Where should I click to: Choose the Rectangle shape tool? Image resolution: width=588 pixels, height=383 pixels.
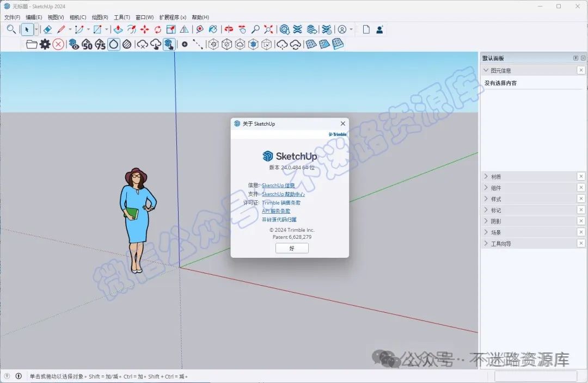[97, 29]
